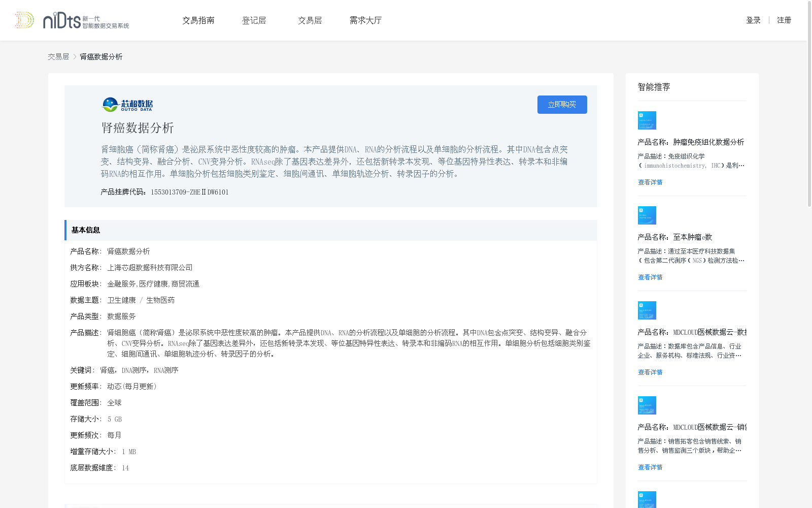Open MDCLOUD医械数据云-销售 product thumbnail
This screenshot has width=812, height=508.
coord(647,405)
